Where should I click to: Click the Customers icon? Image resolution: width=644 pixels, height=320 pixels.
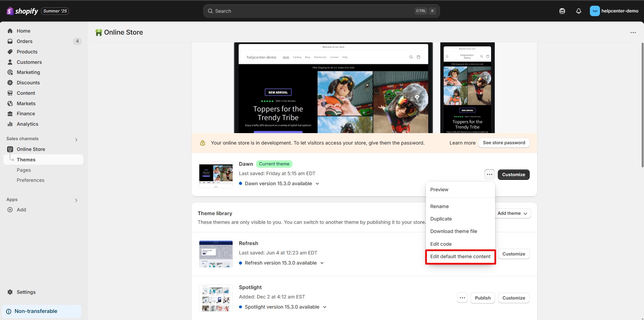click(x=10, y=62)
